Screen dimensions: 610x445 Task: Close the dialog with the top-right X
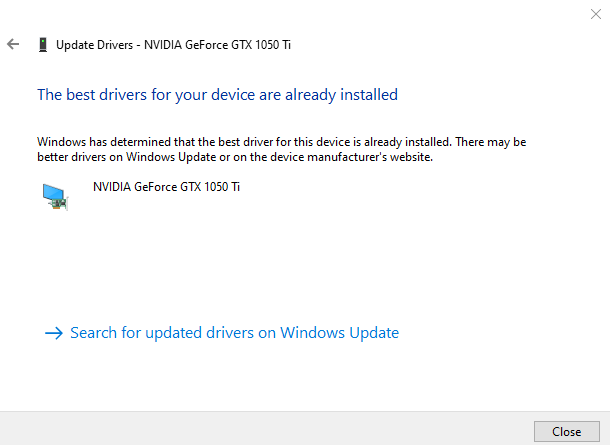tap(597, 13)
